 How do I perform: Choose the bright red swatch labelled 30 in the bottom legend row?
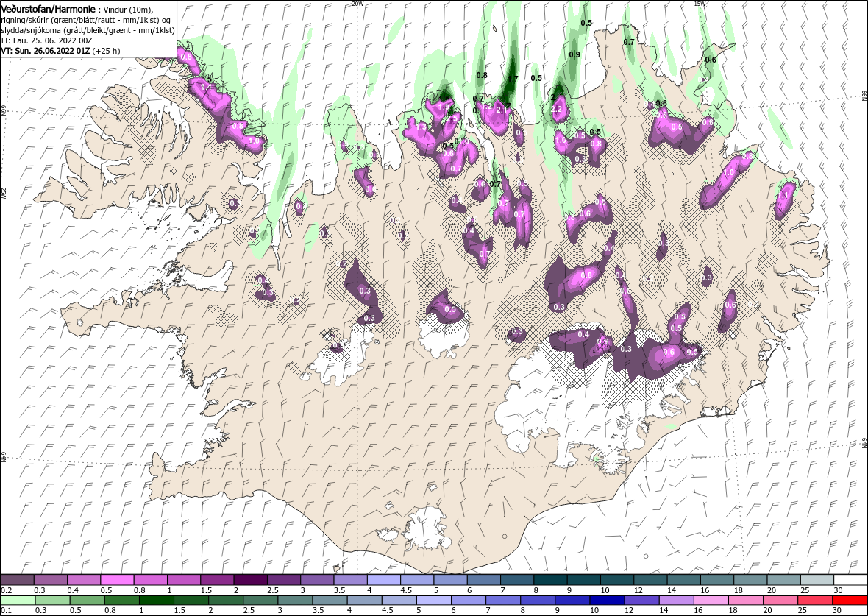tap(850, 601)
